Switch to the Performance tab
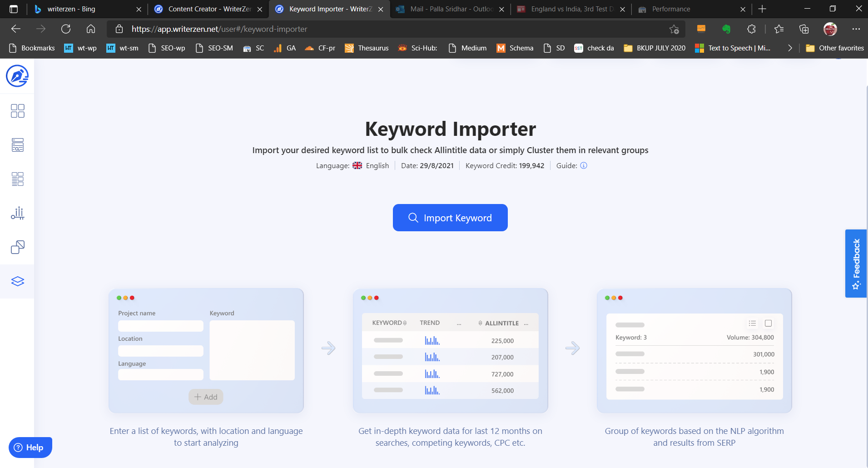 tap(692, 9)
